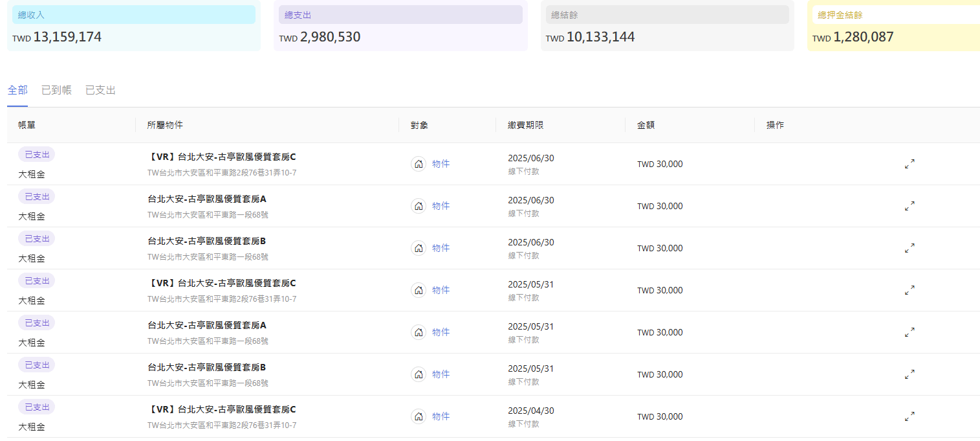This screenshot has width=980, height=441.
Task: Expand the 2025/05/31 套房C bill entry
Action: coord(909,290)
